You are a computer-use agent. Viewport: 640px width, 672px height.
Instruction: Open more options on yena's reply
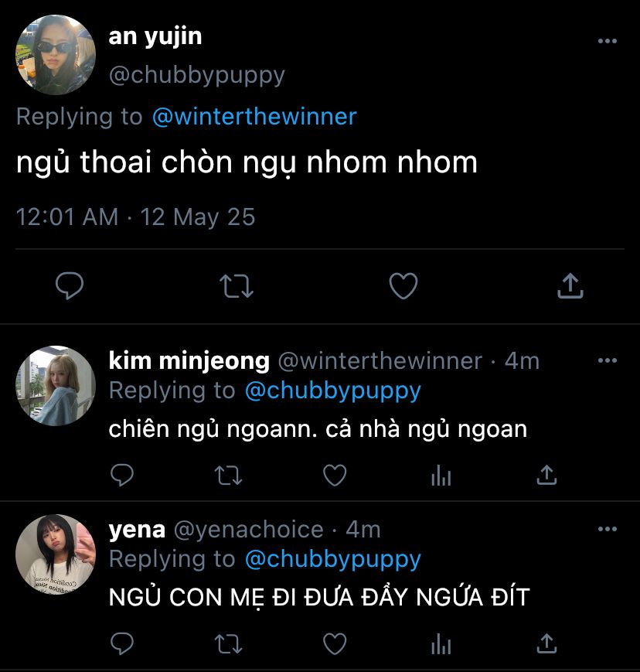(608, 529)
